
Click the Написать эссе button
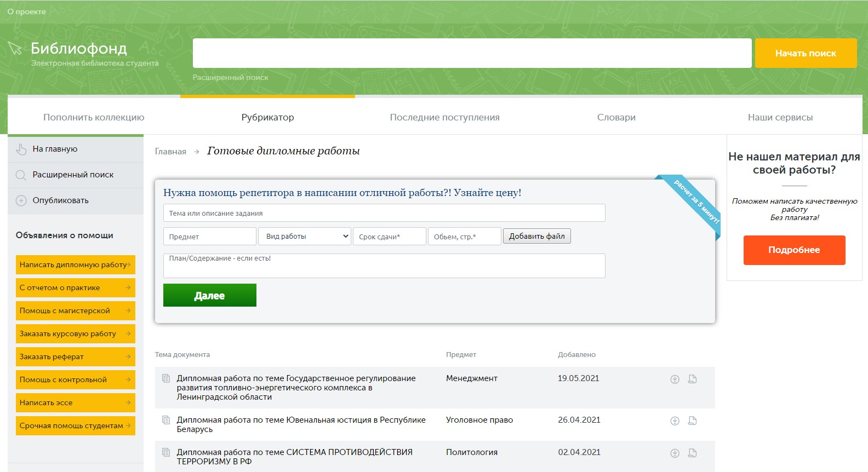[x=76, y=402]
